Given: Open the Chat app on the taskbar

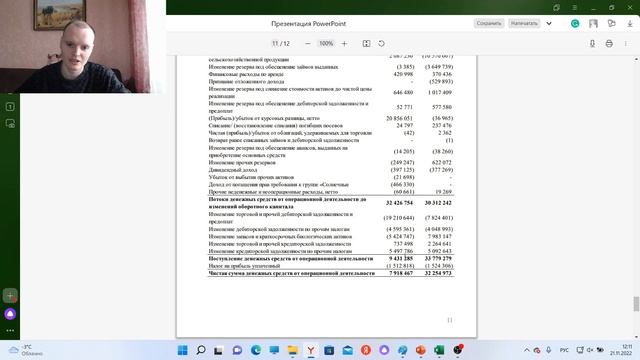Looking at the screenshot, I should click(237, 350).
